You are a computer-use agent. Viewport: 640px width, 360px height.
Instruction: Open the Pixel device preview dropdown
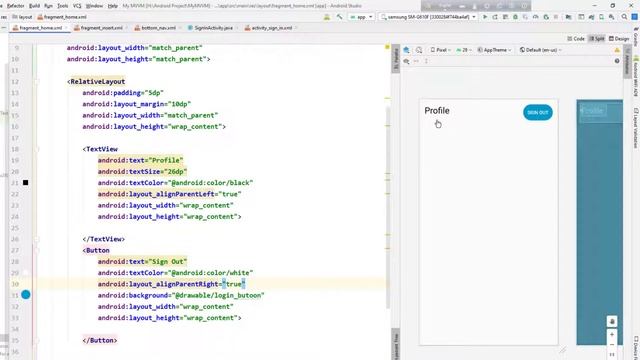[440, 50]
